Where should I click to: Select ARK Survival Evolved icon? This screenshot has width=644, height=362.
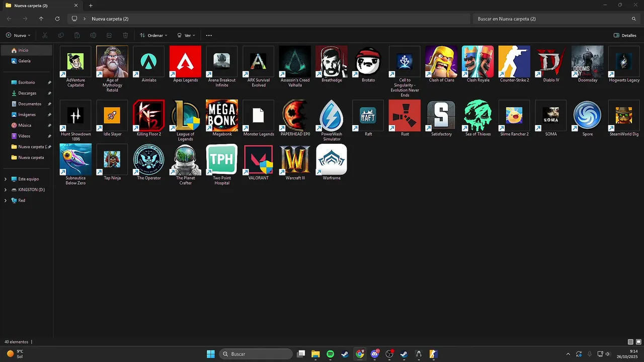pos(259,62)
